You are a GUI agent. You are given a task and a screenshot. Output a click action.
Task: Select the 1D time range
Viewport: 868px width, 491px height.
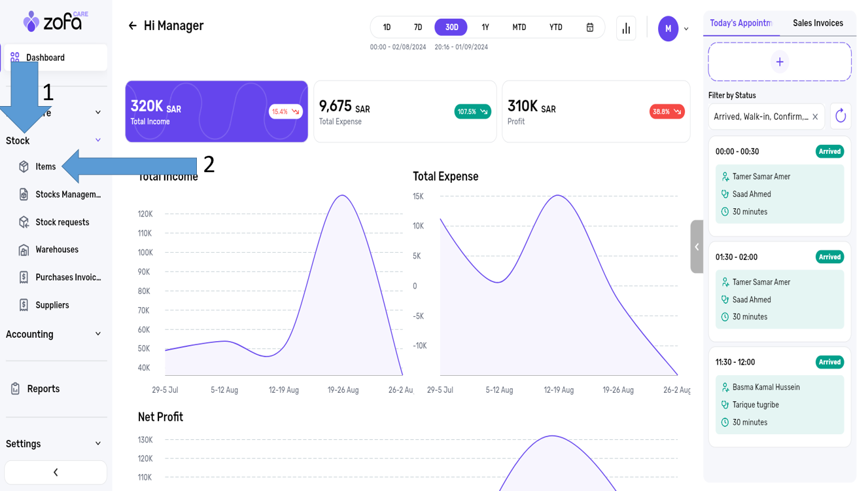(x=387, y=27)
